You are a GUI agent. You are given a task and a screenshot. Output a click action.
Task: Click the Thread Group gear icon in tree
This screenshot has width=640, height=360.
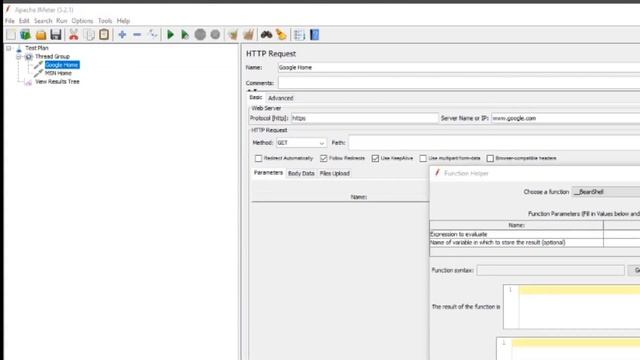(29, 56)
